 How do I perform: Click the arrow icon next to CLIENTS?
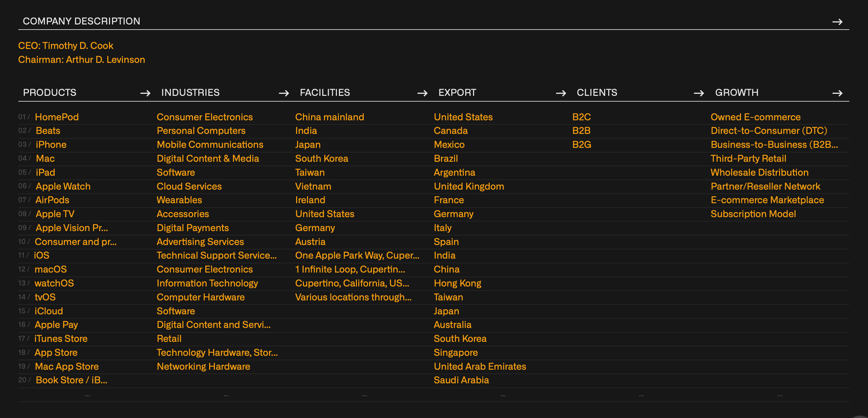pos(699,92)
